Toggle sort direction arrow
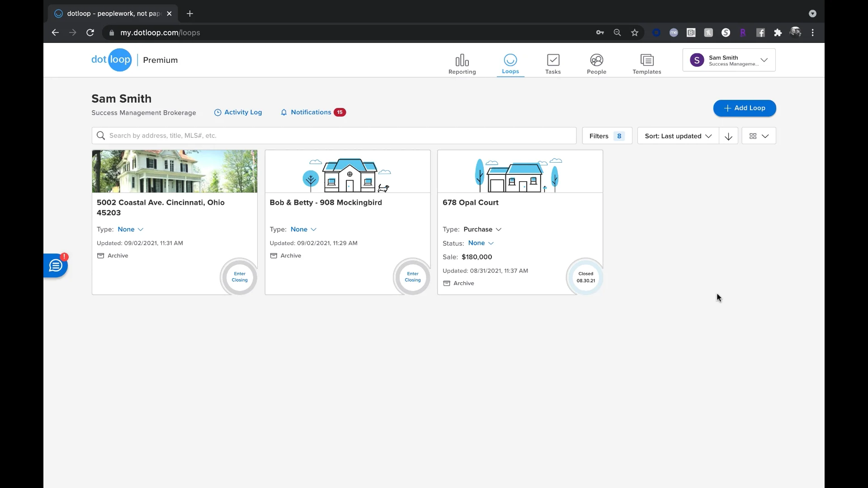The width and height of the screenshot is (868, 488). tap(728, 136)
